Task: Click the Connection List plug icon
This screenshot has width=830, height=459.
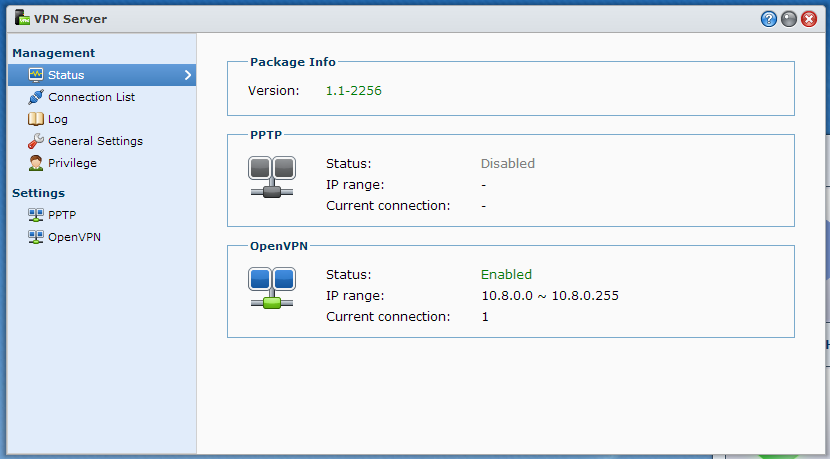Action: pos(36,97)
